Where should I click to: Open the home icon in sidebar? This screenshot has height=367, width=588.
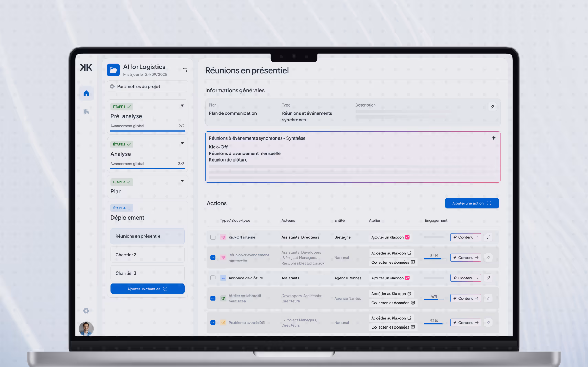coord(86,93)
